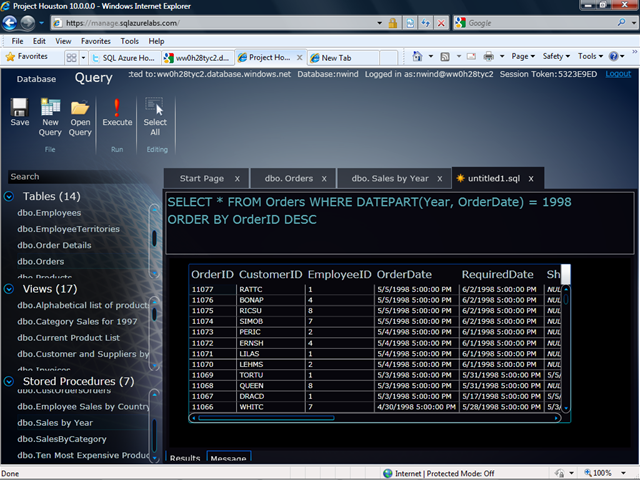Image resolution: width=640 pixels, height=480 pixels.
Task: Open the Help question mark icon
Action: click(613, 56)
